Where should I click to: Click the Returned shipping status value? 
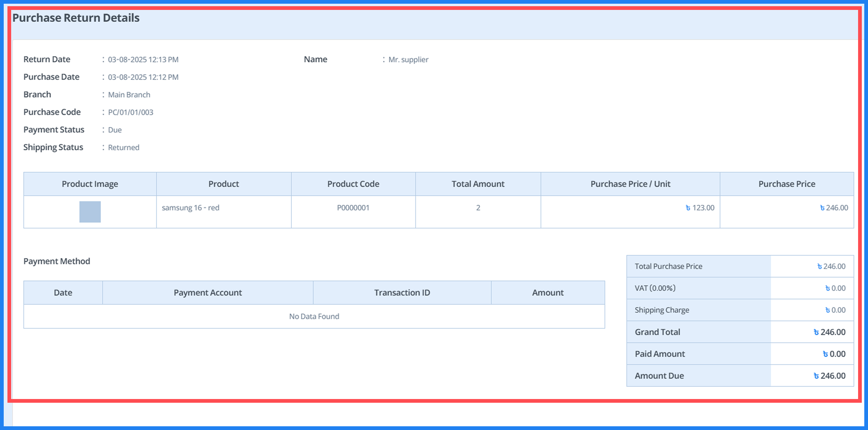point(124,147)
